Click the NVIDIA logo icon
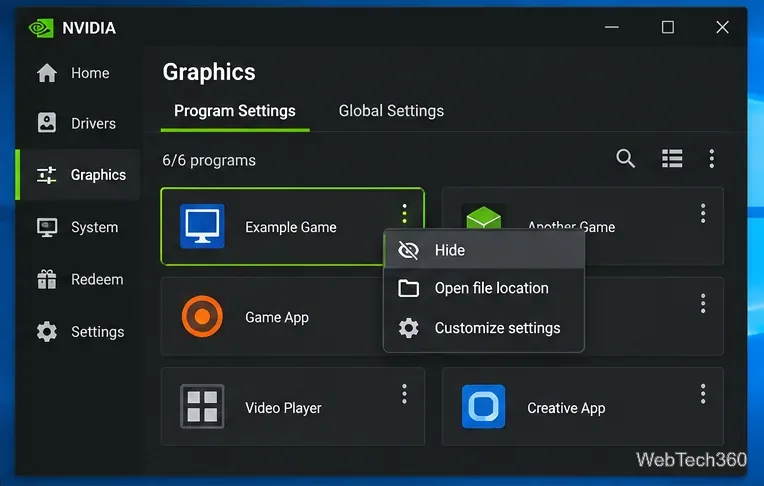 pyautogui.click(x=41, y=28)
